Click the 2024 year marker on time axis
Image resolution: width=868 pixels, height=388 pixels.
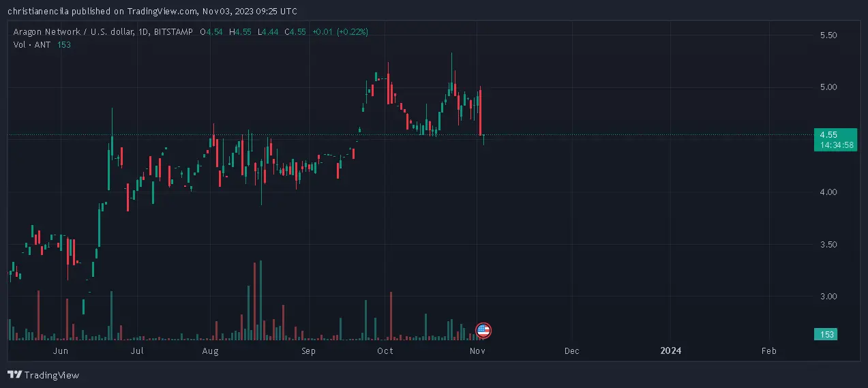(x=671, y=350)
